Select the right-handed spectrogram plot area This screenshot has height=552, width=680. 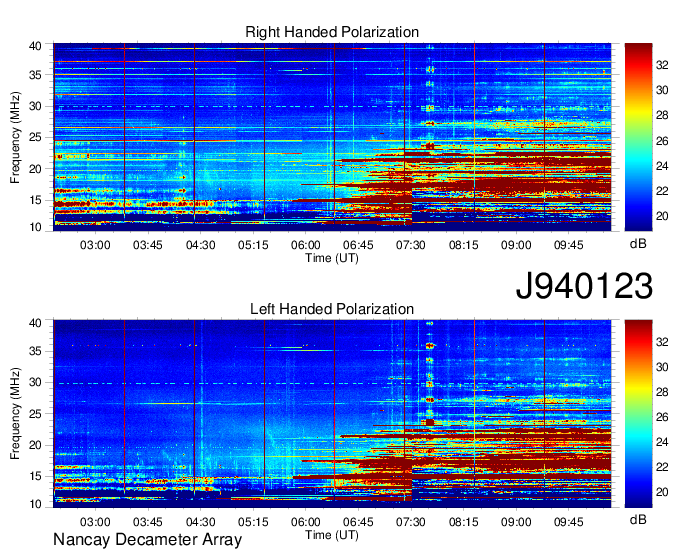click(332, 137)
